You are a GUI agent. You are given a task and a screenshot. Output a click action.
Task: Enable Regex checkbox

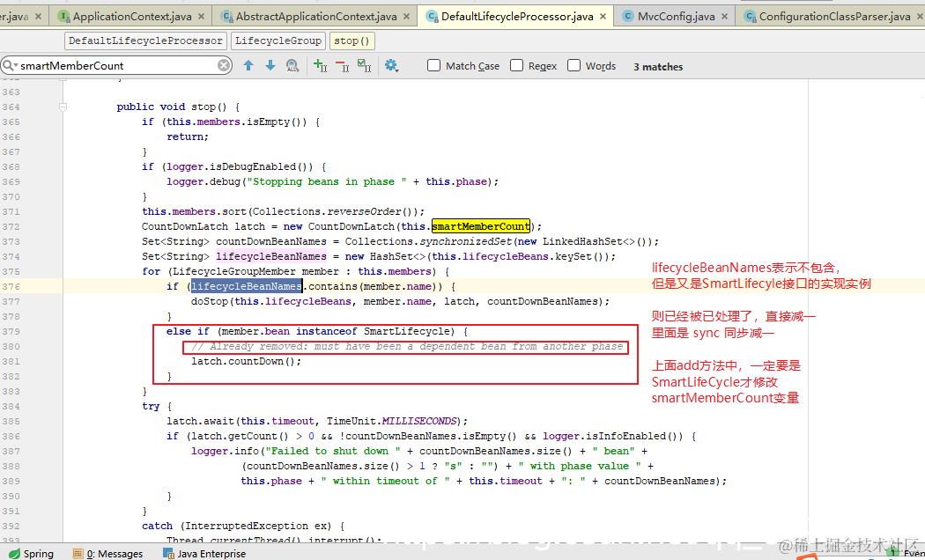517,65
